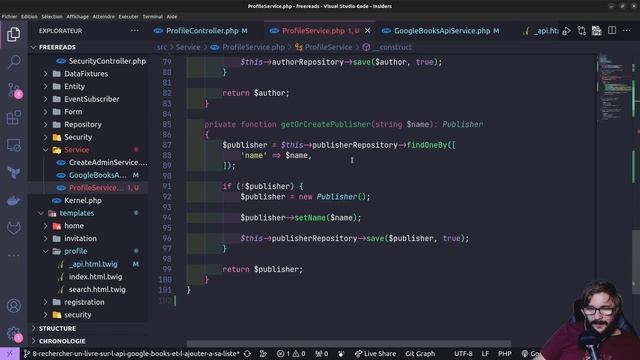Click the file icon next to split editor
This screenshot has height=360, width=640.
pyautogui.click(x=597, y=31)
